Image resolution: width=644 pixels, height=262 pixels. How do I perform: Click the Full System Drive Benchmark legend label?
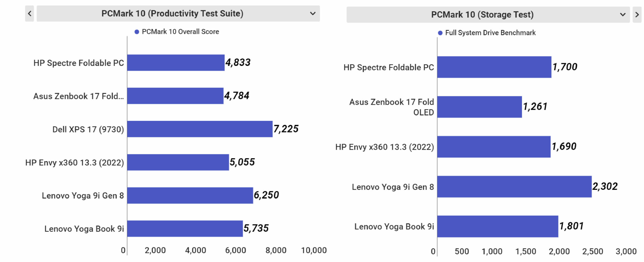coord(490,33)
